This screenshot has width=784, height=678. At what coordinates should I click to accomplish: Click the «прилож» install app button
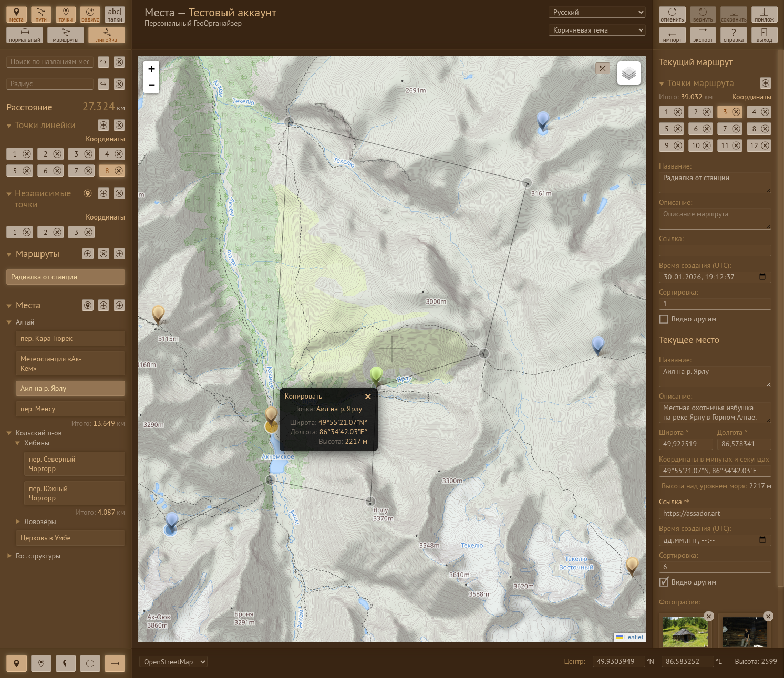tap(764, 15)
